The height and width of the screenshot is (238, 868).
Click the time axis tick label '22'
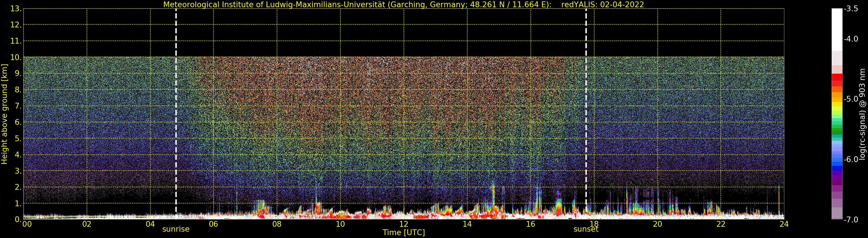point(721,224)
